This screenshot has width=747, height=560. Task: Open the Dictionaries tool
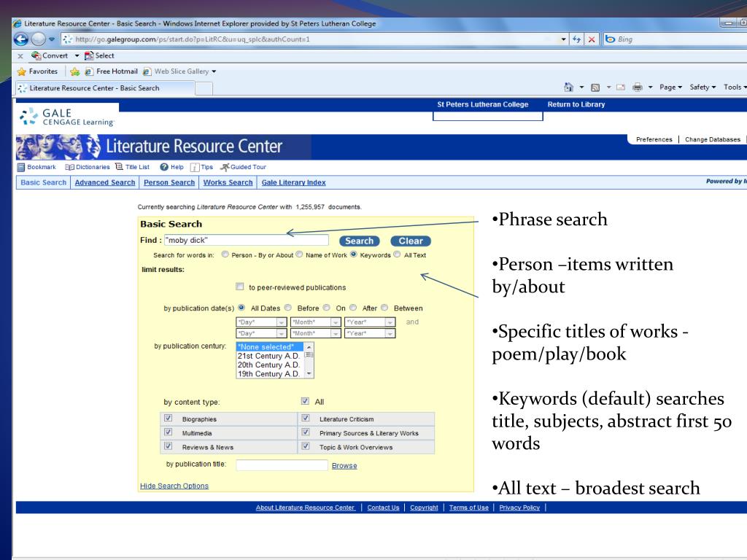[88, 167]
